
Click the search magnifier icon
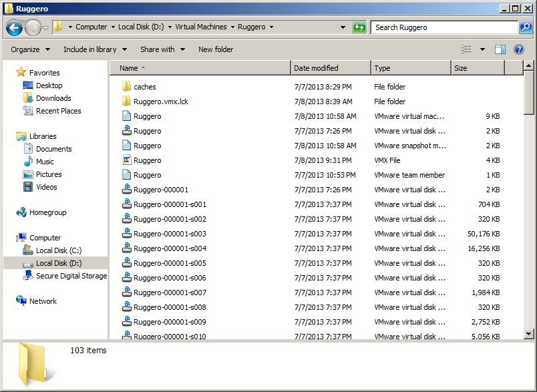pyautogui.click(x=526, y=27)
